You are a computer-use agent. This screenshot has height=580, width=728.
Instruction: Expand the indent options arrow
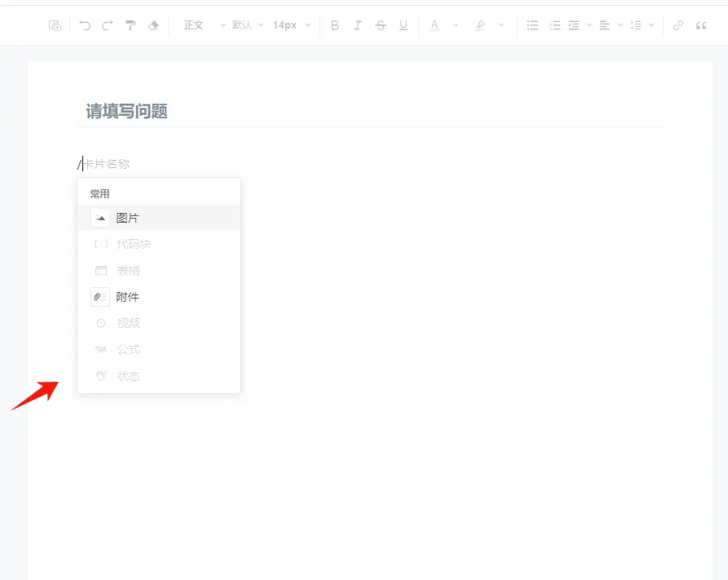point(589,25)
